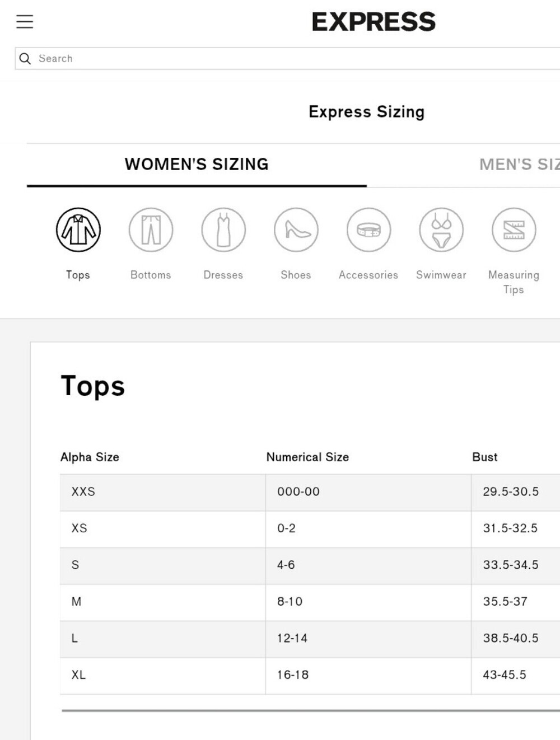
Task: Select the XXS size row
Action: coord(310,492)
